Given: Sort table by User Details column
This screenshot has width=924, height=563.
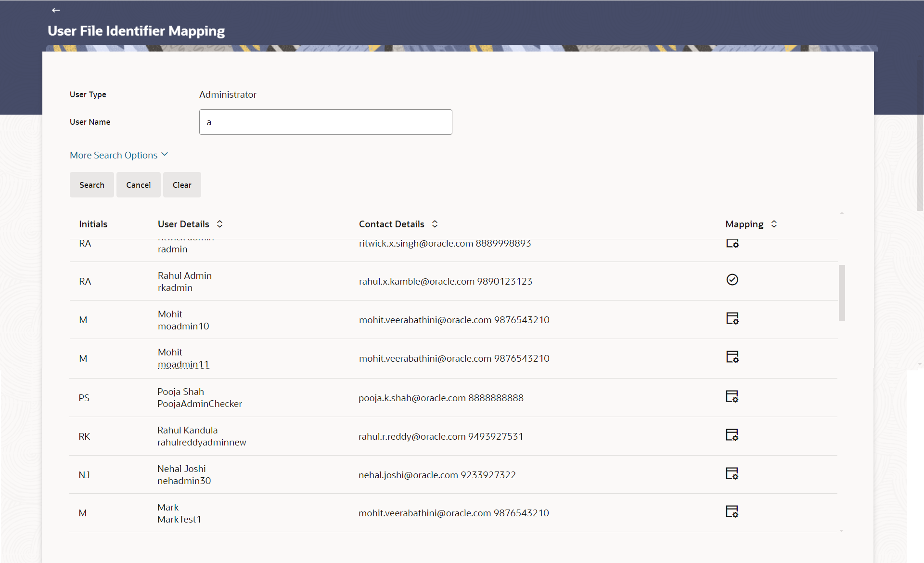Looking at the screenshot, I should click(x=219, y=224).
